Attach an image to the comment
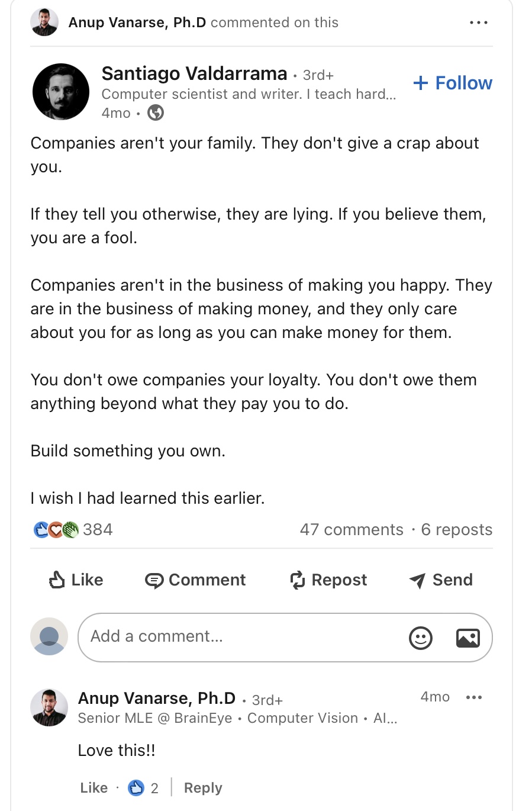This screenshot has width=532, height=811. 468,638
